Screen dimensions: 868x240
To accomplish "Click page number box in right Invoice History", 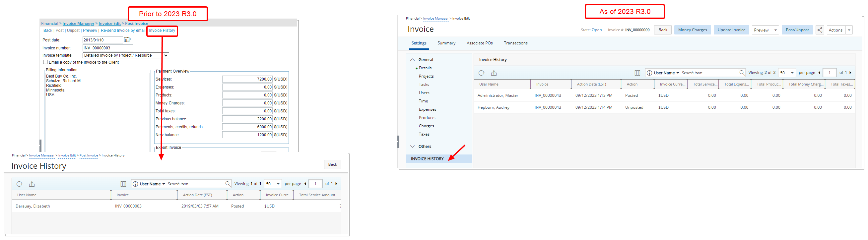I will point(829,73).
